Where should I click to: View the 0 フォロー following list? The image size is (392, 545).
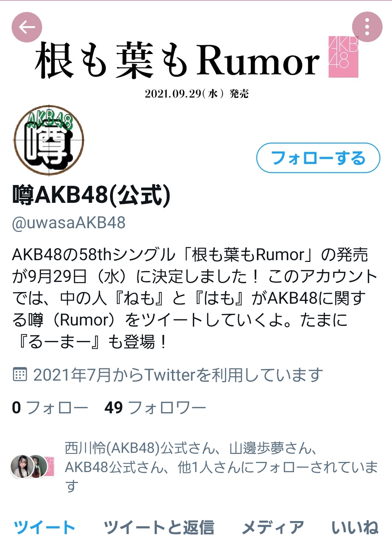[x=50, y=407]
